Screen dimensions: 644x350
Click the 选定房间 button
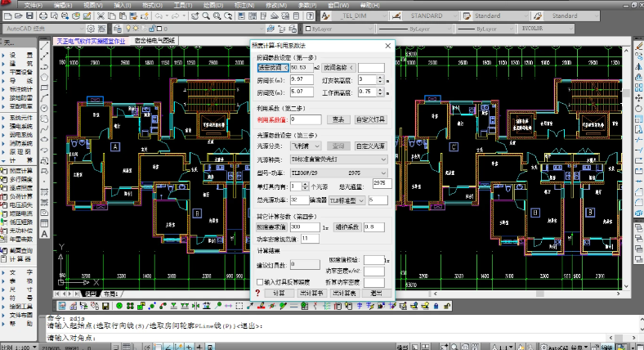coord(272,67)
